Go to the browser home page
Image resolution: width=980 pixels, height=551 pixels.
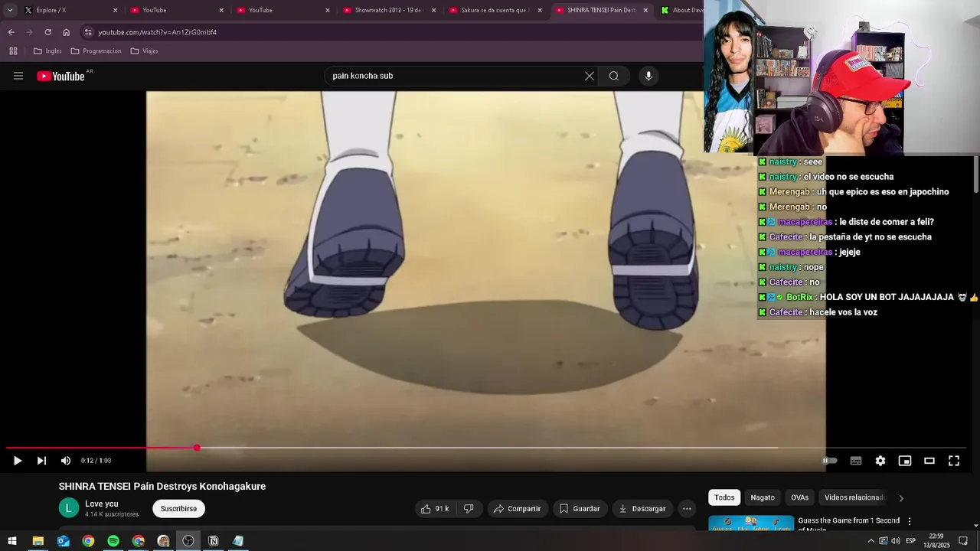tap(66, 32)
